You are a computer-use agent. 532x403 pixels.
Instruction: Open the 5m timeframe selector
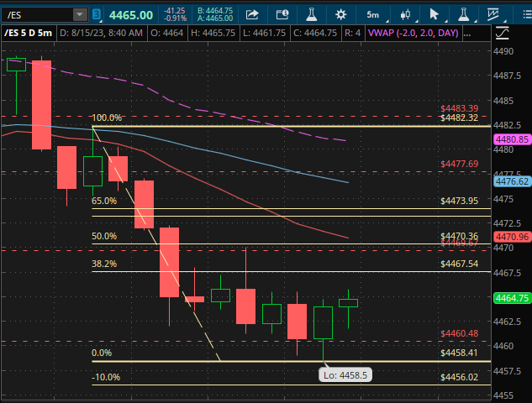pos(372,15)
